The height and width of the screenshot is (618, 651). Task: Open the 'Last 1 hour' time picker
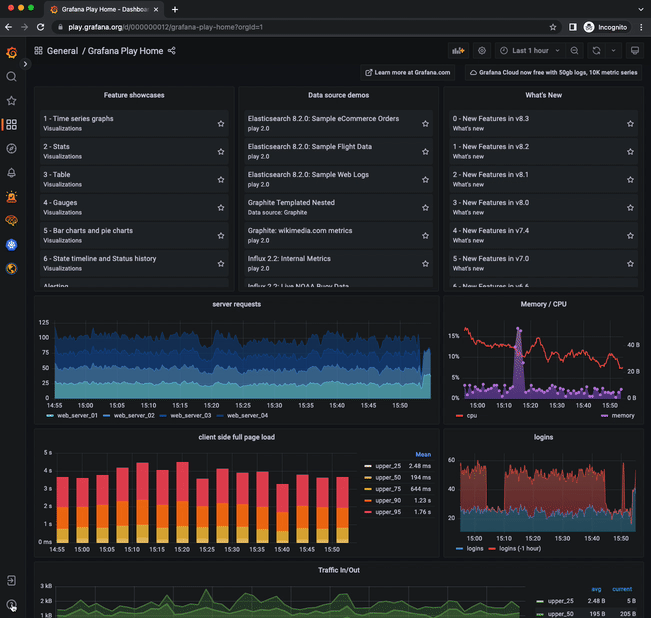coord(530,51)
